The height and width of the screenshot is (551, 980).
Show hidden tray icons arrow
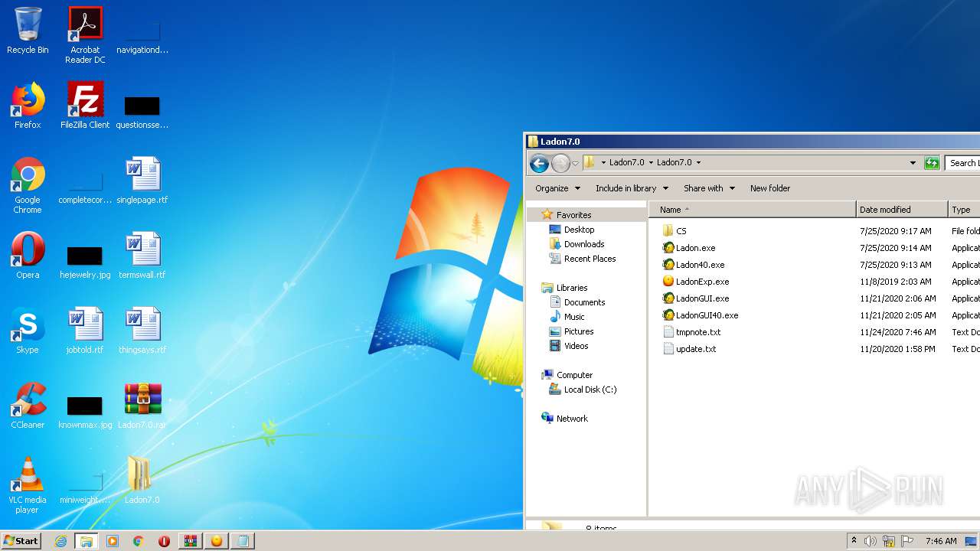pos(854,541)
